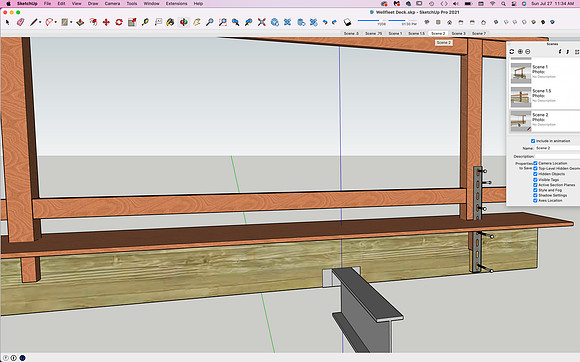The height and width of the screenshot is (362, 580).
Task: Select the arrow Select tool
Action: pos(7,22)
